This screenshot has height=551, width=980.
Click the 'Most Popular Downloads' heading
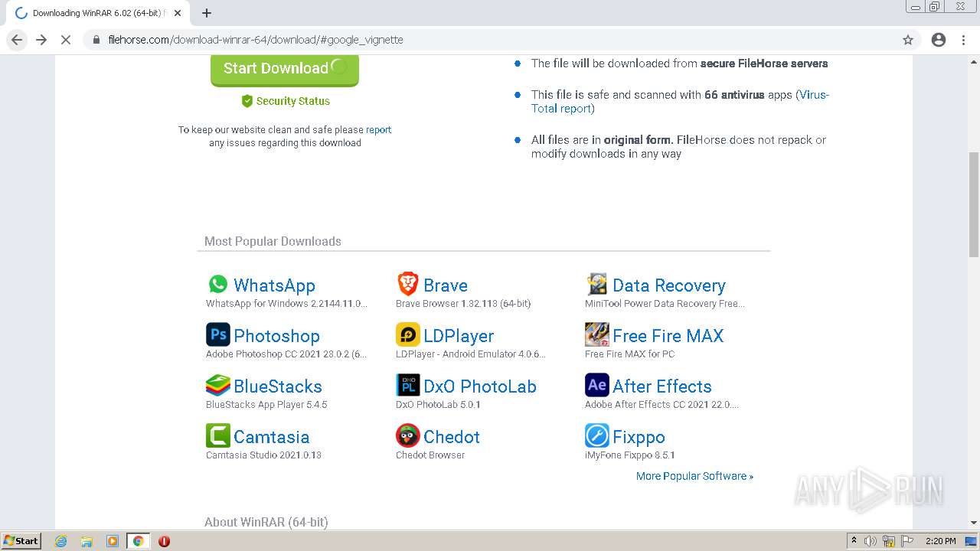point(273,241)
